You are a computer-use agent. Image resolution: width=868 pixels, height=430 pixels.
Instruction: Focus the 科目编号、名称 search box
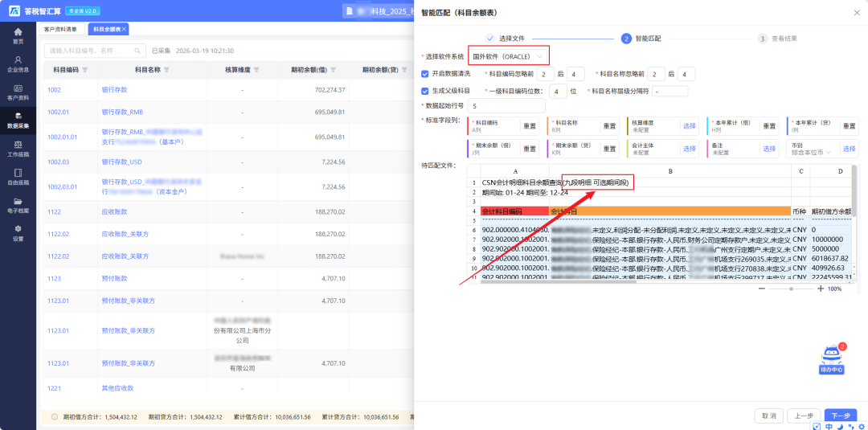pos(95,51)
